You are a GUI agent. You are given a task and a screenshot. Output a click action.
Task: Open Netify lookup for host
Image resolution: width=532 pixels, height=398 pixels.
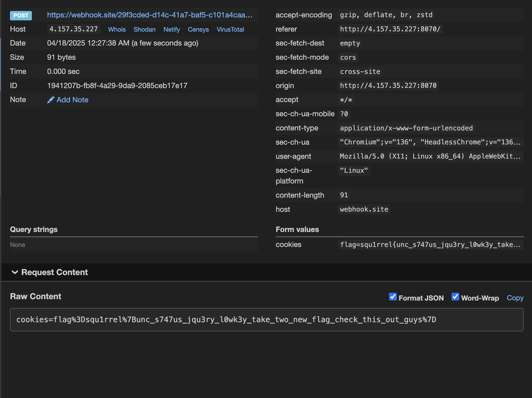coord(172,29)
